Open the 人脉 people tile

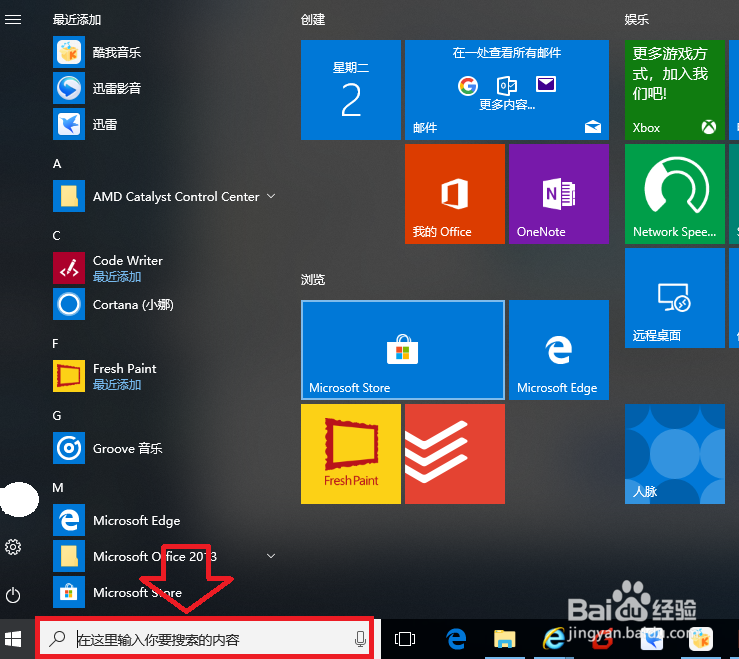click(674, 454)
